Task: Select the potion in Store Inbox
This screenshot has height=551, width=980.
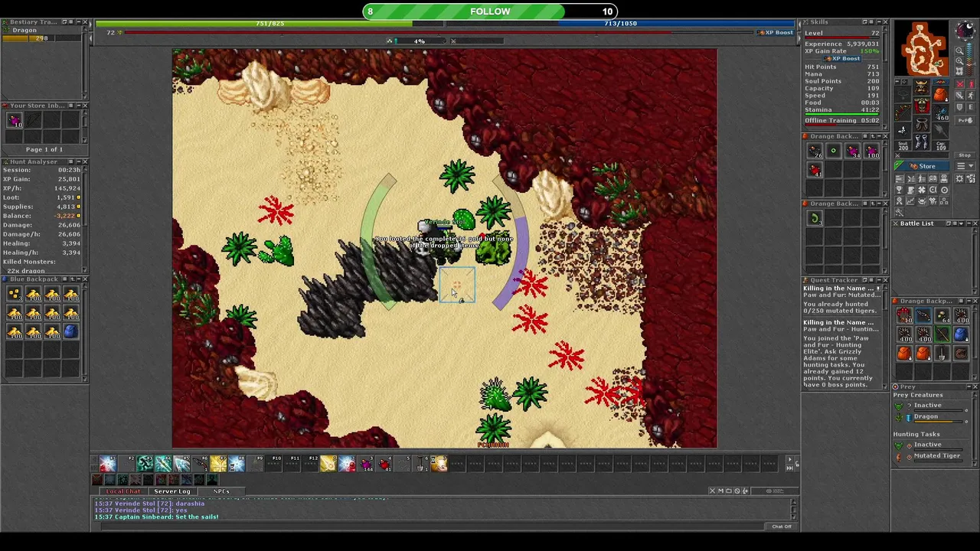Action: click(x=15, y=120)
